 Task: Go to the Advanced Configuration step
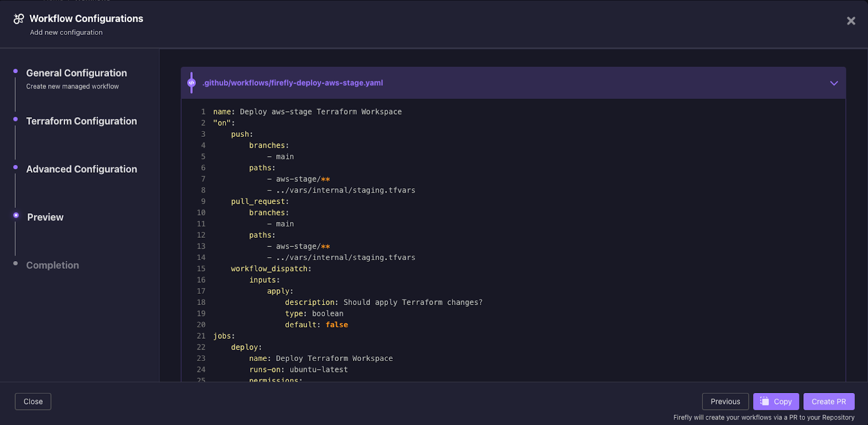[x=81, y=169]
